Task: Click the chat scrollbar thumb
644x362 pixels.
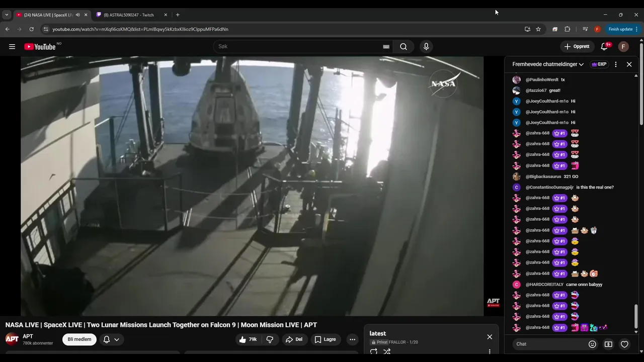Action: tap(636, 317)
